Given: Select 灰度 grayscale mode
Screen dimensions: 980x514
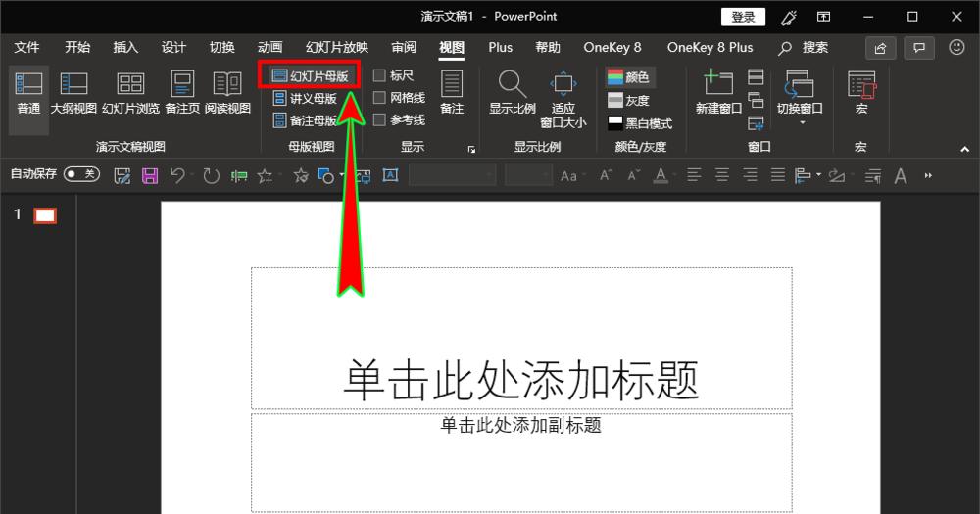Looking at the screenshot, I should 629,100.
